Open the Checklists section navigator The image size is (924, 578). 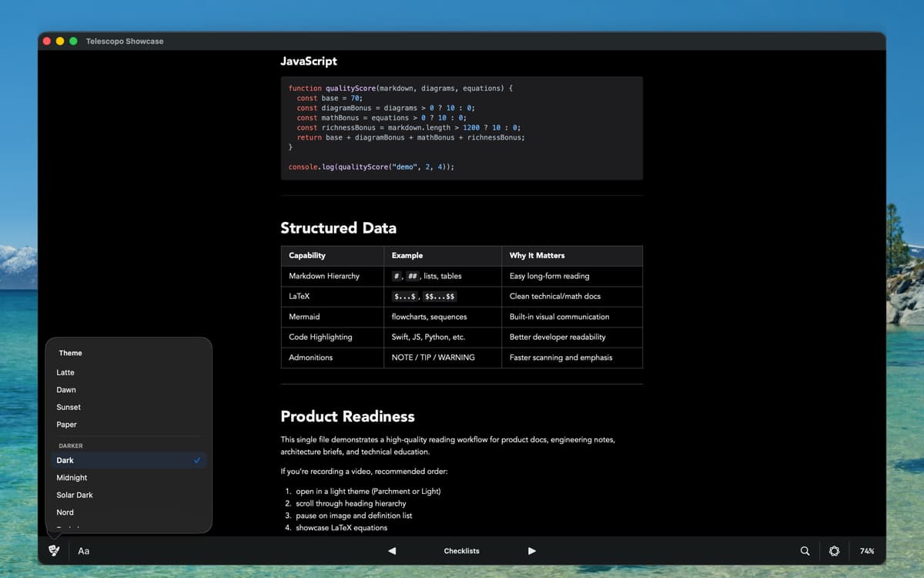point(461,551)
